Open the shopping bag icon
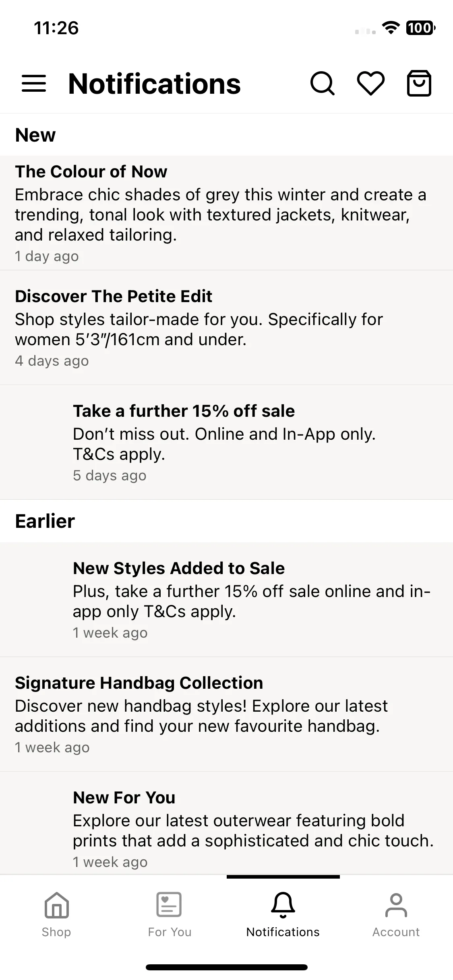 click(x=419, y=83)
